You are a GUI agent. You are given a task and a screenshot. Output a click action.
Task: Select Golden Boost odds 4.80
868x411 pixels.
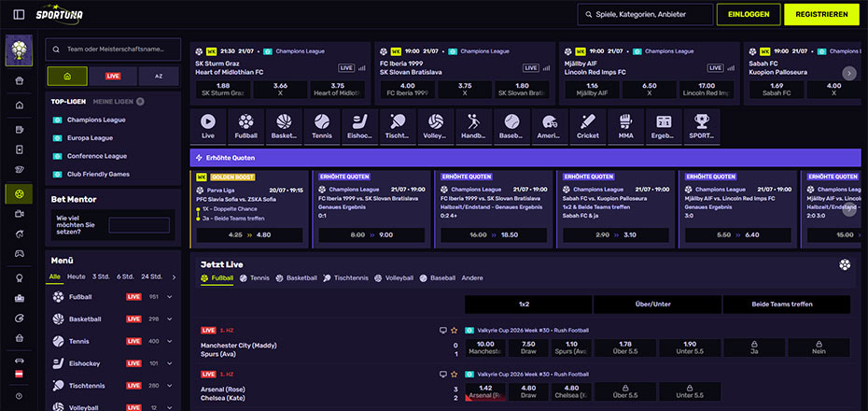coord(249,234)
